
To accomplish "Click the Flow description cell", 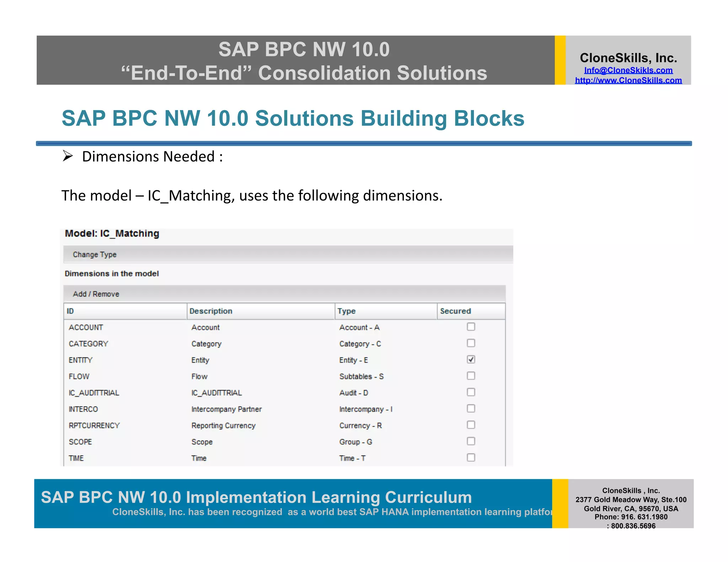I will tap(199, 377).
